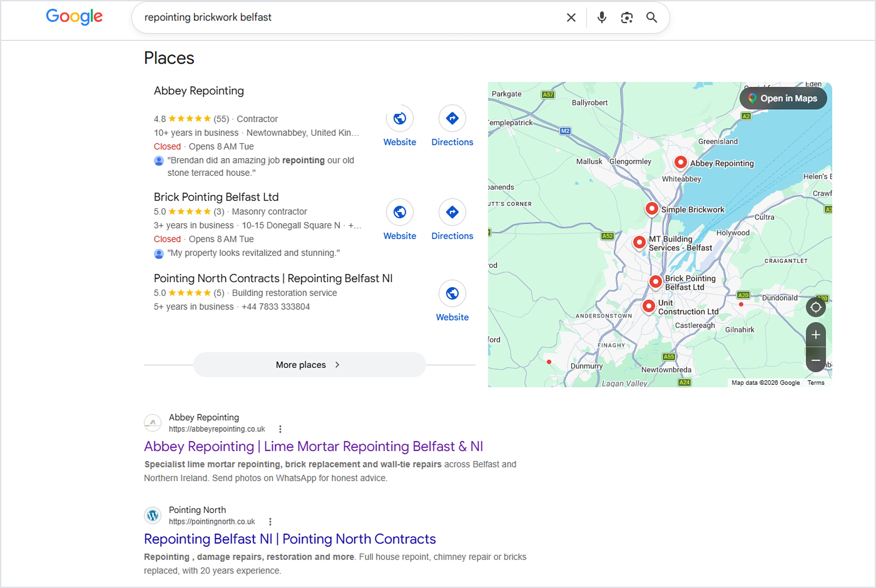Get directions to Brick Pointing Belfast Ltd

coord(452,212)
